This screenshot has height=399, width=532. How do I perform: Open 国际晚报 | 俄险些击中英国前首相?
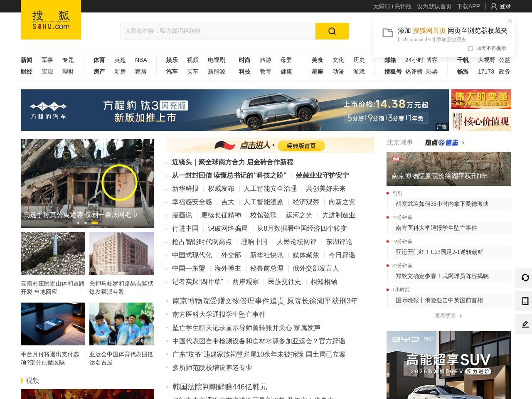point(439,300)
